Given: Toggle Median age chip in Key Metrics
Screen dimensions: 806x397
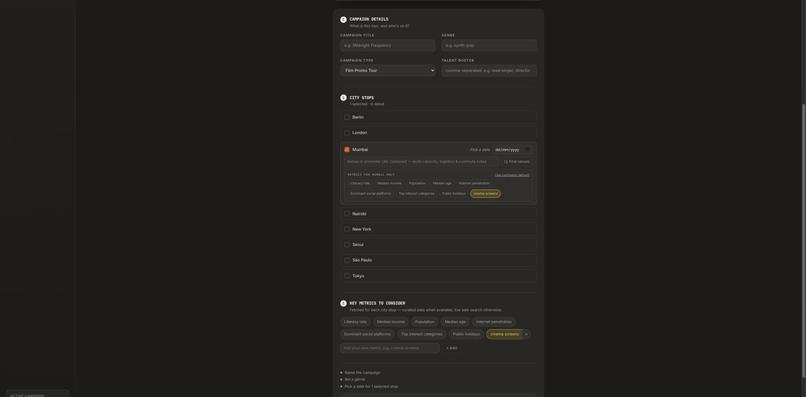Looking at the screenshot, I should 455,322.
